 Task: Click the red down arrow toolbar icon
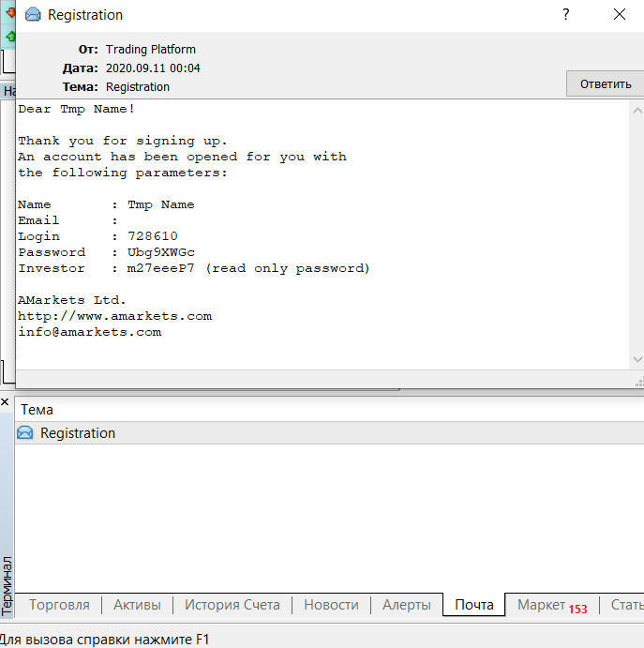pyautogui.click(x=10, y=12)
